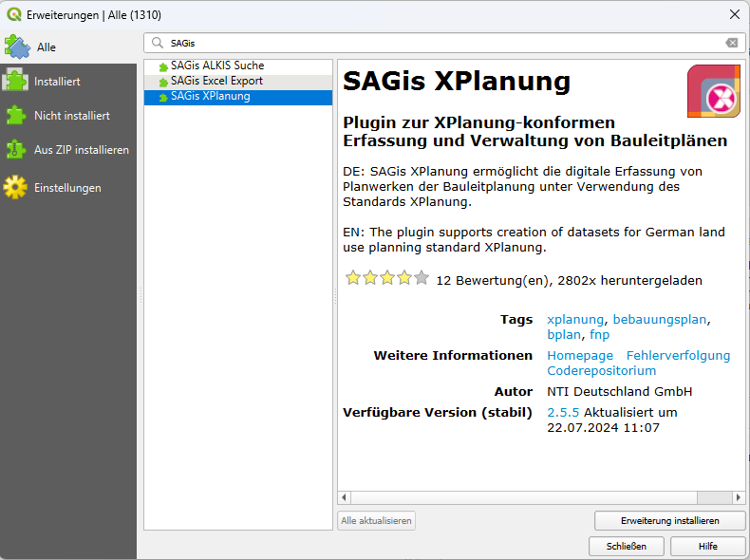Select SAGis ALKIS Suche in the list
This screenshot has width=750, height=560.
coord(238,65)
